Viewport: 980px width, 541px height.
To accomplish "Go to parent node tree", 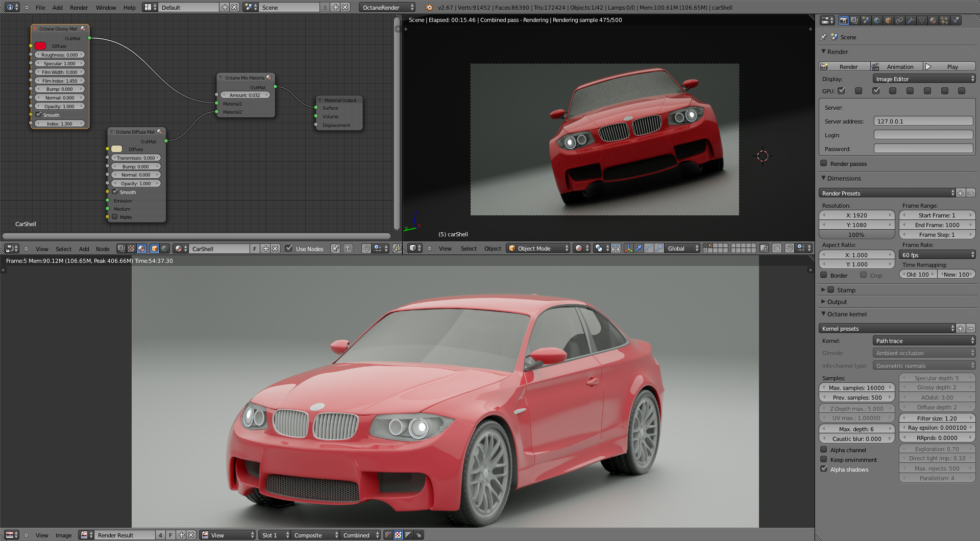I will click(x=348, y=249).
